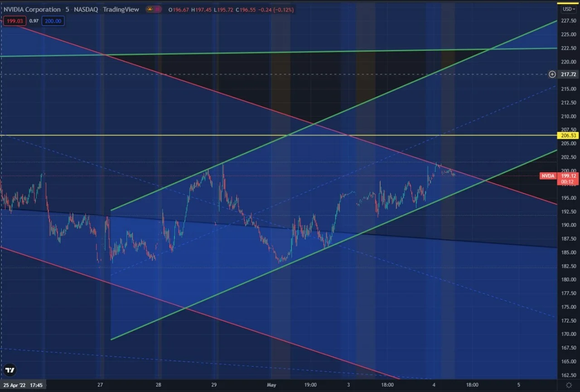Image resolution: width=580 pixels, height=392 pixels.
Task: Click the blue 200.00 buy button
Action: point(53,21)
